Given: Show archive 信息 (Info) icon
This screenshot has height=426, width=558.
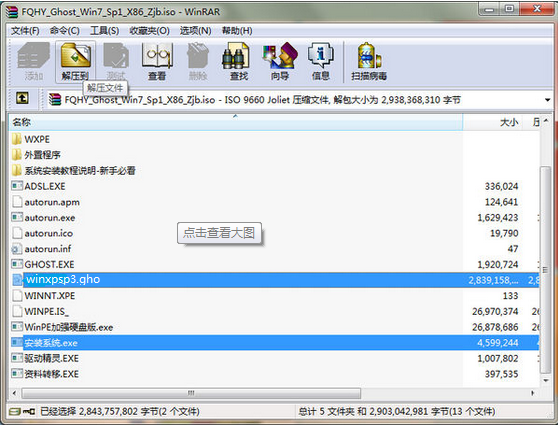Looking at the screenshot, I should pyautogui.click(x=321, y=55).
